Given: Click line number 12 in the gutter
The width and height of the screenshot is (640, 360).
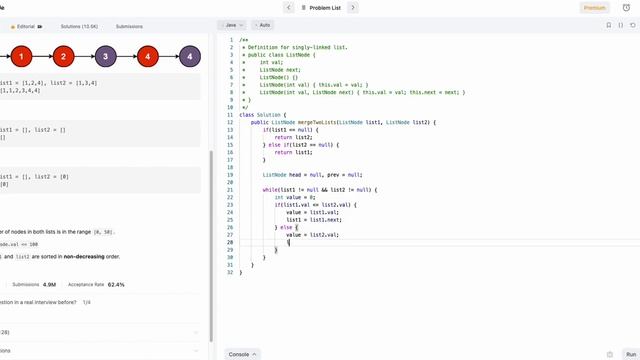Looking at the screenshot, I should click(230, 122).
